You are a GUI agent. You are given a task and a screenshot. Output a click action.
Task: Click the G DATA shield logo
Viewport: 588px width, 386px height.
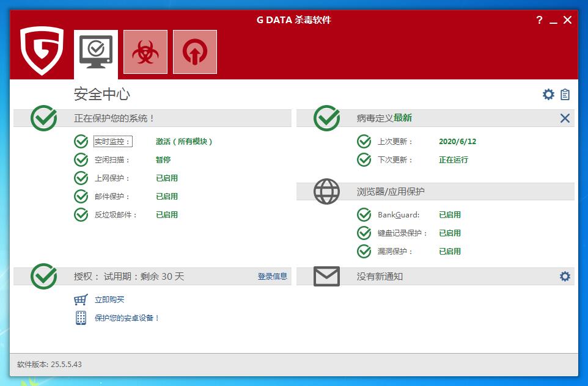(x=42, y=50)
